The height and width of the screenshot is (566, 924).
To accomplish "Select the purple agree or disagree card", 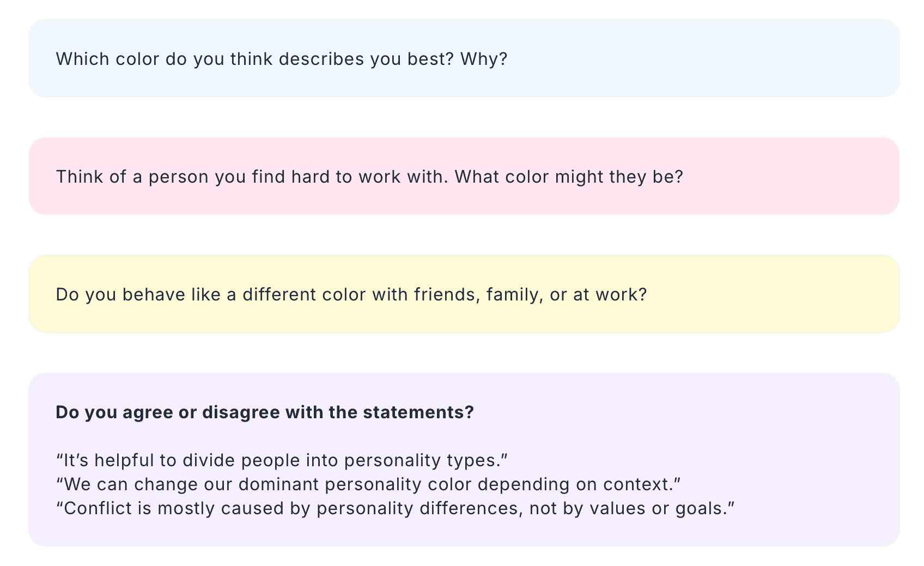I will pos(464,460).
